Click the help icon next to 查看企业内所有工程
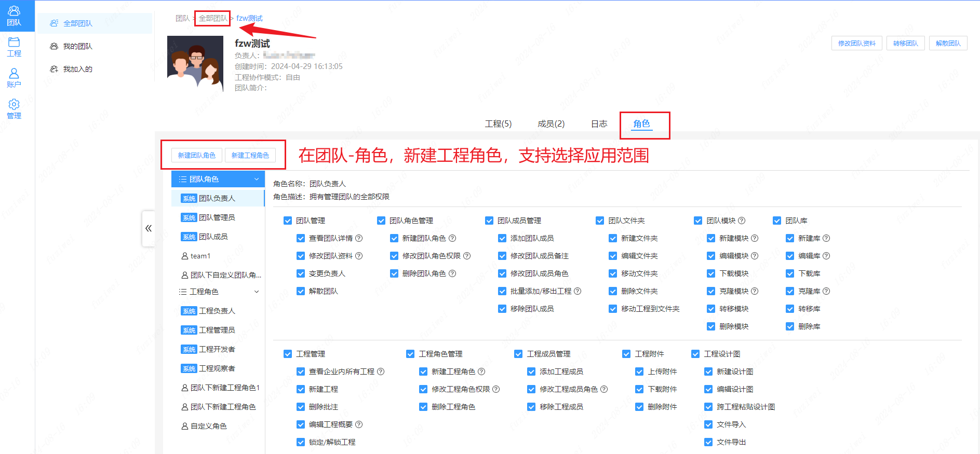 [381, 372]
